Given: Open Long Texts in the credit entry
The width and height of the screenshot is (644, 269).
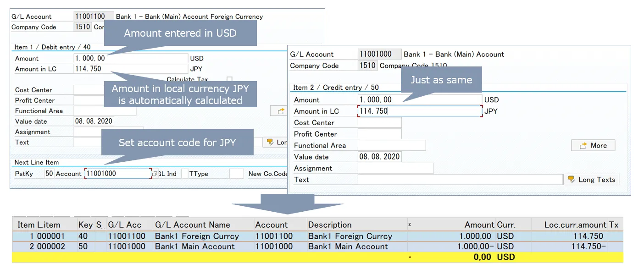Looking at the screenshot, I should click(x=591, y=180).
